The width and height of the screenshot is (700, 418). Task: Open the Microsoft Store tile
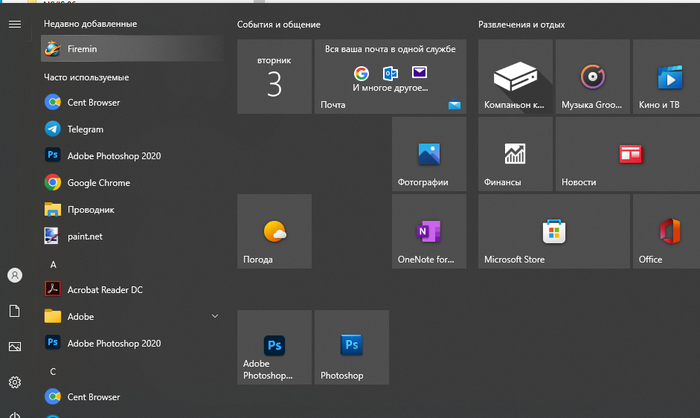tap(554, 231)
